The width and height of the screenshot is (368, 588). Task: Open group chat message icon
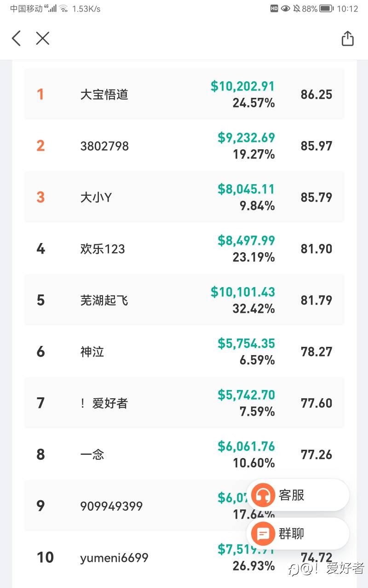(x=263, y=534)
